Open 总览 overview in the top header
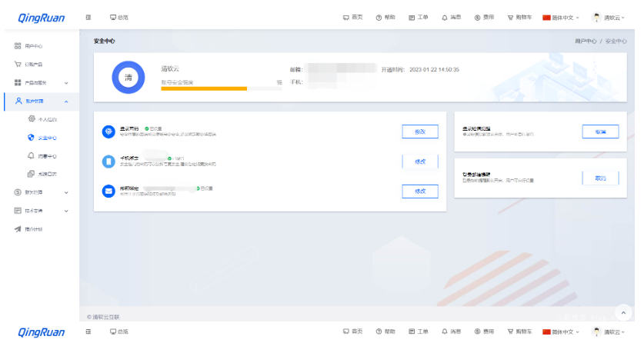Image resolution: width=644 pixels, height=343 pixels. (119, 18)
